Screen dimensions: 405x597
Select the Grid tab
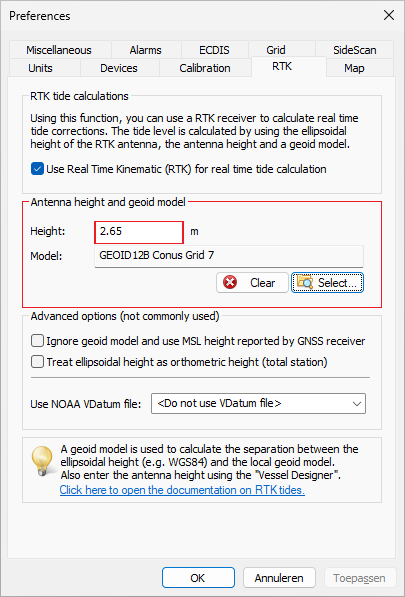tap(276, 50)
